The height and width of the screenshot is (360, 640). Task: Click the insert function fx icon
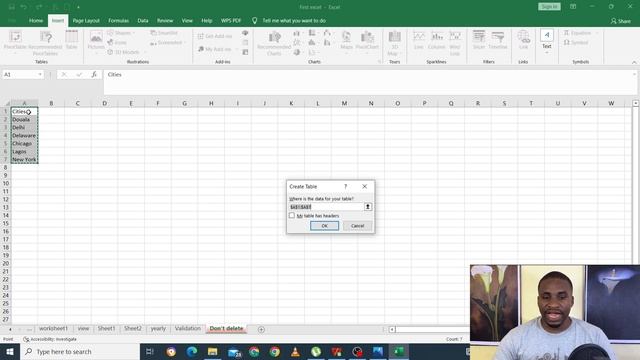(x=94, y=74)
